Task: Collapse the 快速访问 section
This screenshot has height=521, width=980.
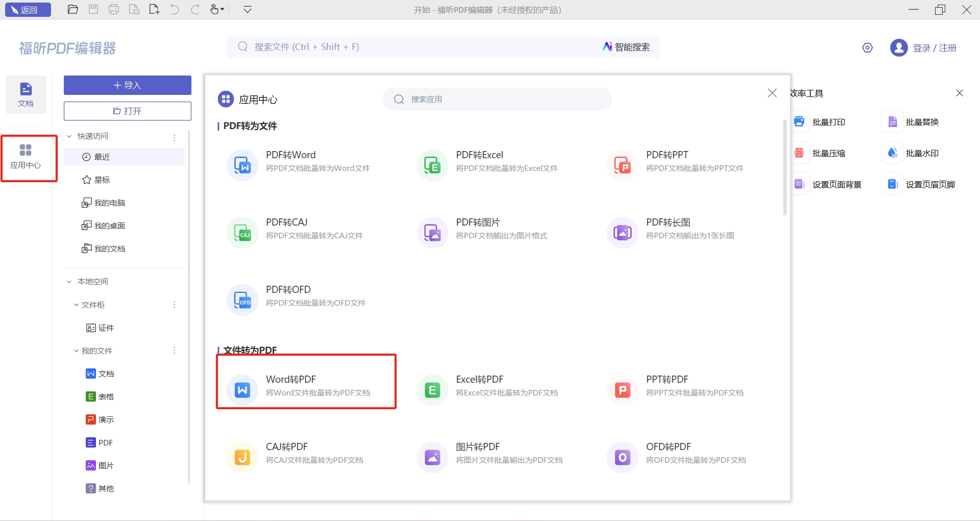Action: click(69, 136)
